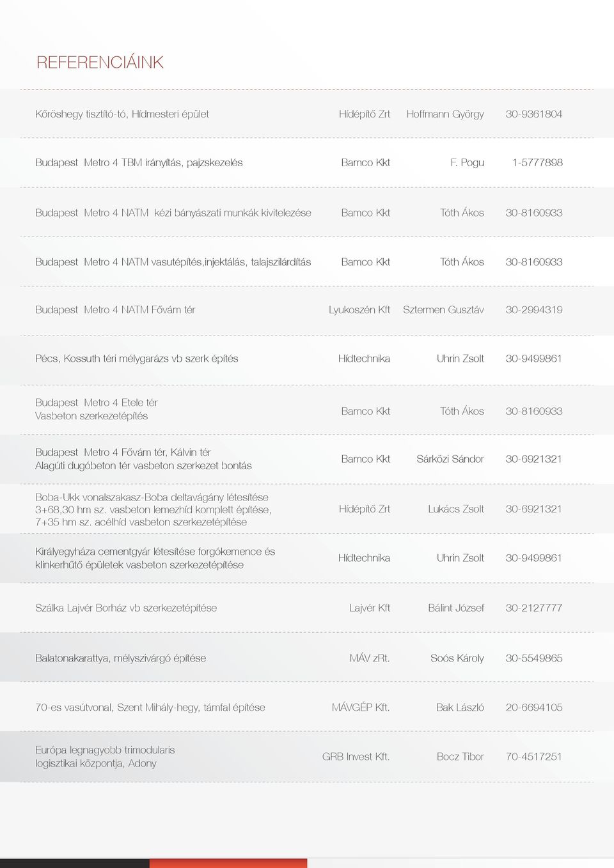Select Királyegyháza cementgyár project text
This screenshot has width=614, height=868.
coord(155,558)
